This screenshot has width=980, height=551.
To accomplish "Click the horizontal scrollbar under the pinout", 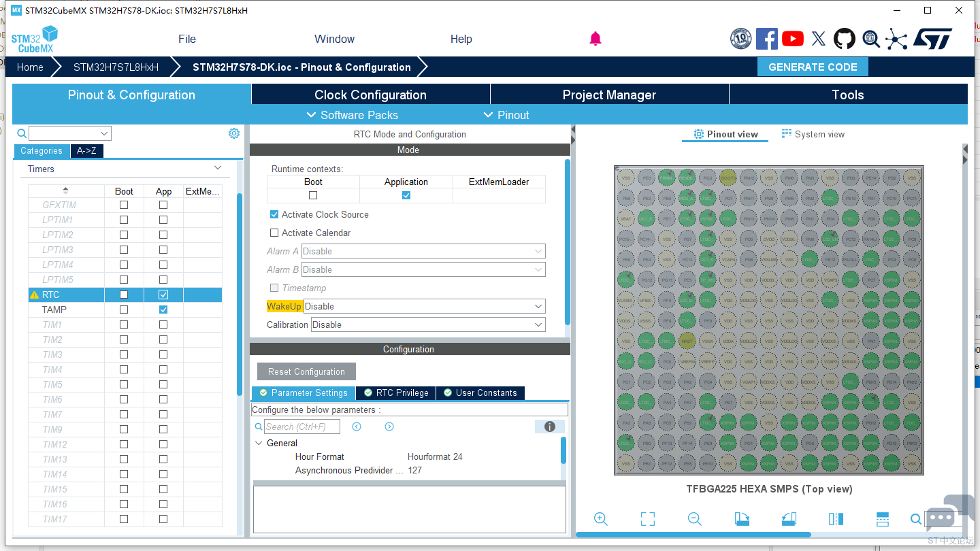I will click(693, 535).
